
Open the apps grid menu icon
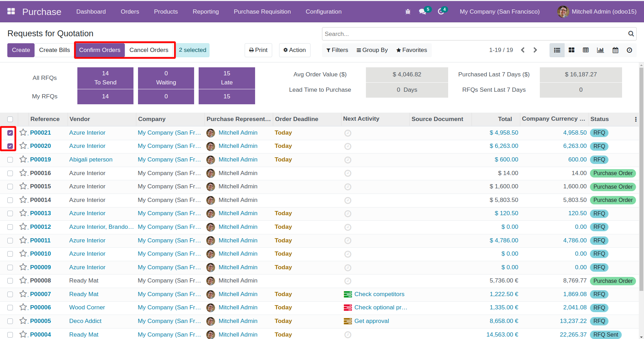11,11
